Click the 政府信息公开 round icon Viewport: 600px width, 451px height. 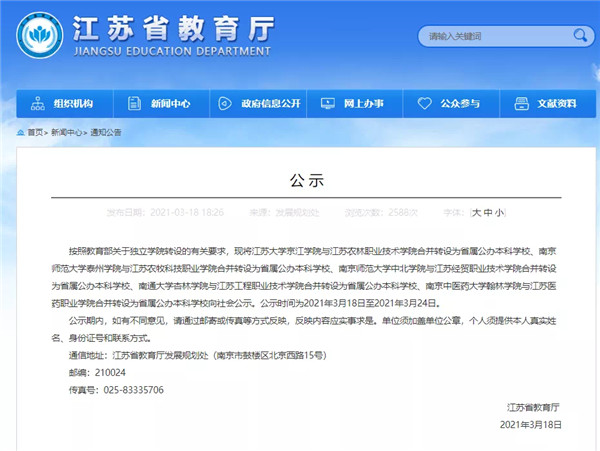click(218, 103)
